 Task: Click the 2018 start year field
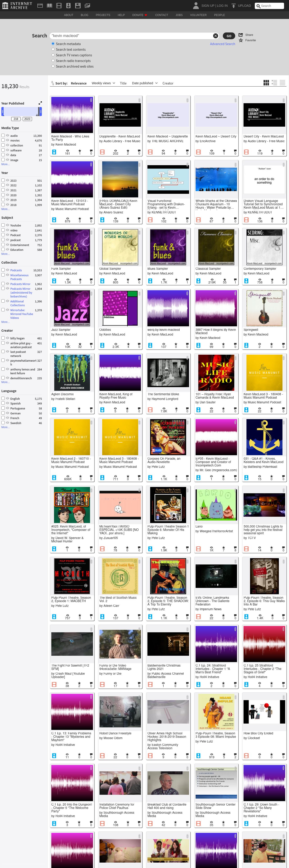pyautogui.click(x=16, y=119)
